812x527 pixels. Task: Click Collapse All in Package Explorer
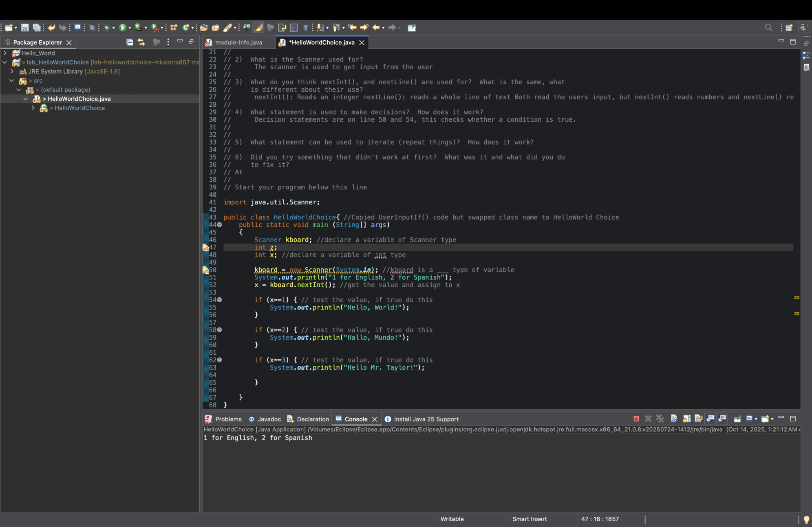click(x=129, y=42)
